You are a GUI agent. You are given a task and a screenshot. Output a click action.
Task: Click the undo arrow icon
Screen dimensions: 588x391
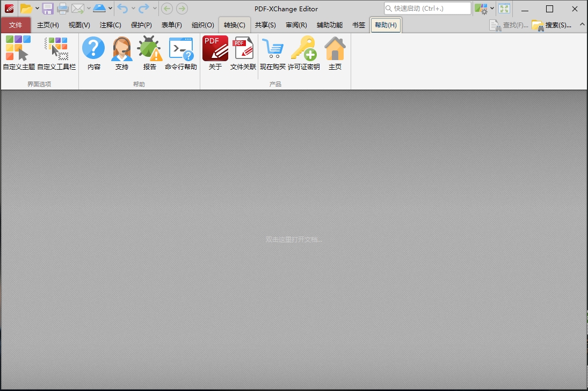click(x=122, y=8)
